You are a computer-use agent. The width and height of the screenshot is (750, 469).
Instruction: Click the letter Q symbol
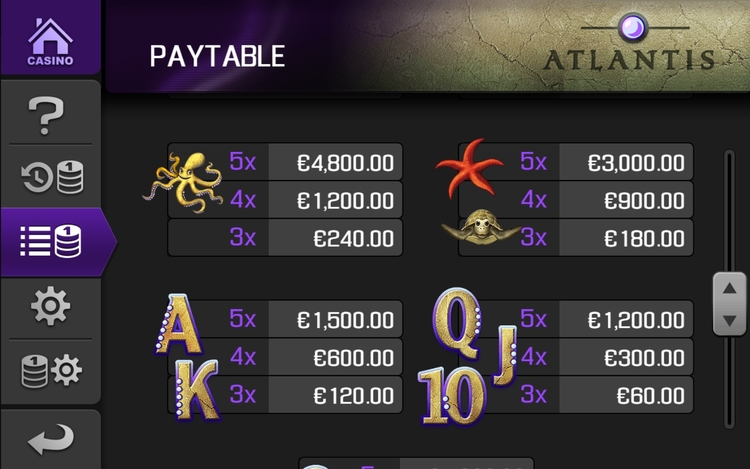pos(456,320)
